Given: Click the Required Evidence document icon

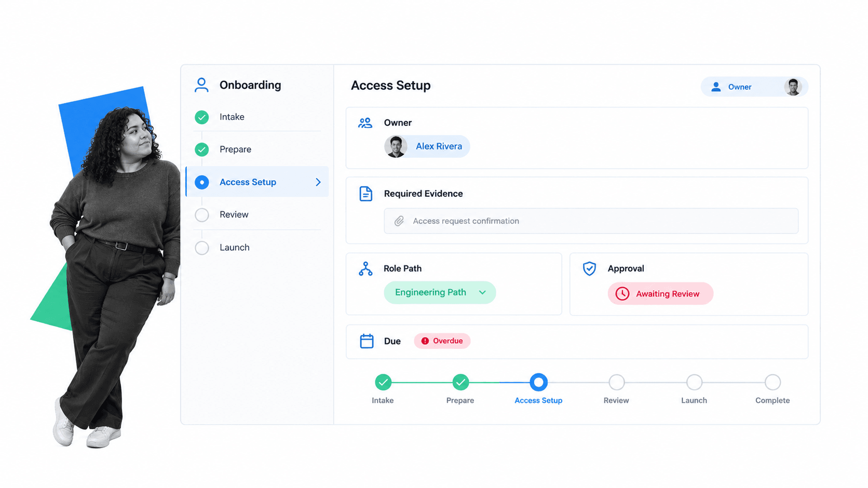Looking at the screenshot, I should click(x=366, y=194).
